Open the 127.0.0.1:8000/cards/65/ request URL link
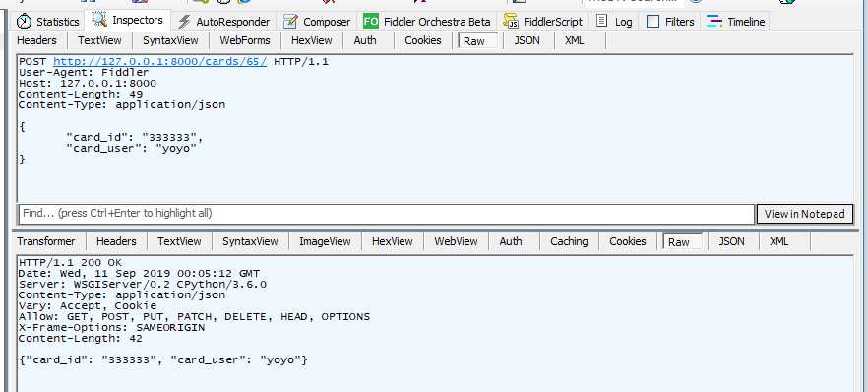 click(160, 62)
